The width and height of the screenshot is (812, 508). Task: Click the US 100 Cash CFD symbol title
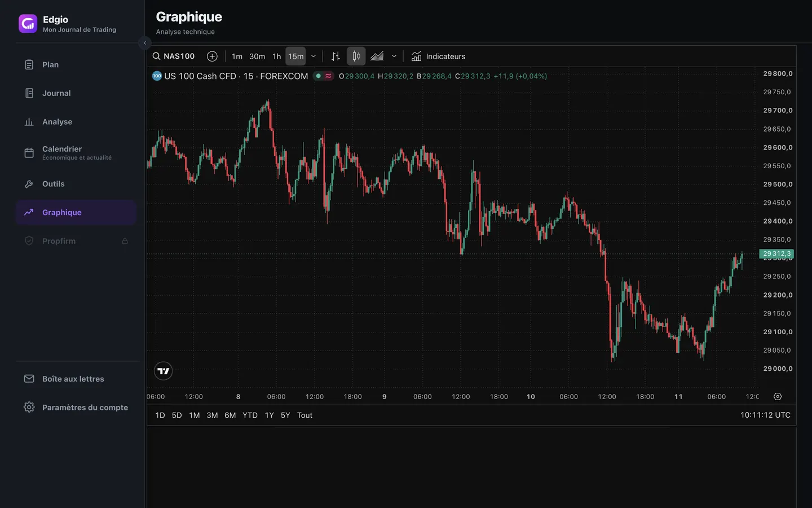236,76
